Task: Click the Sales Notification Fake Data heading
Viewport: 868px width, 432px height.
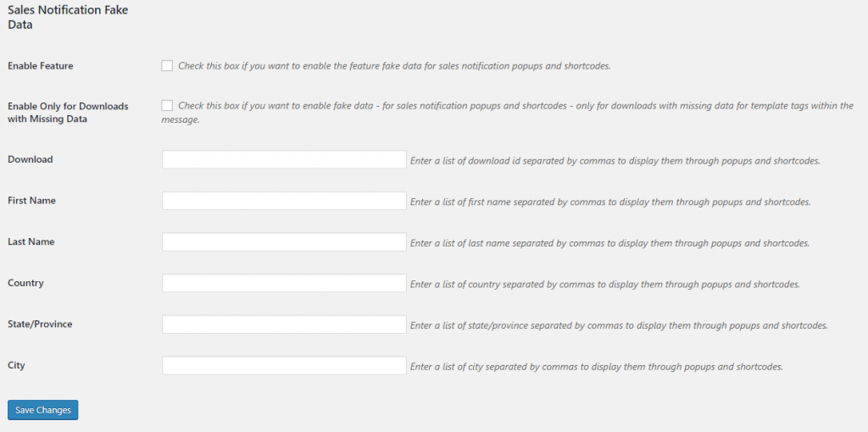Action: (68, 18)
